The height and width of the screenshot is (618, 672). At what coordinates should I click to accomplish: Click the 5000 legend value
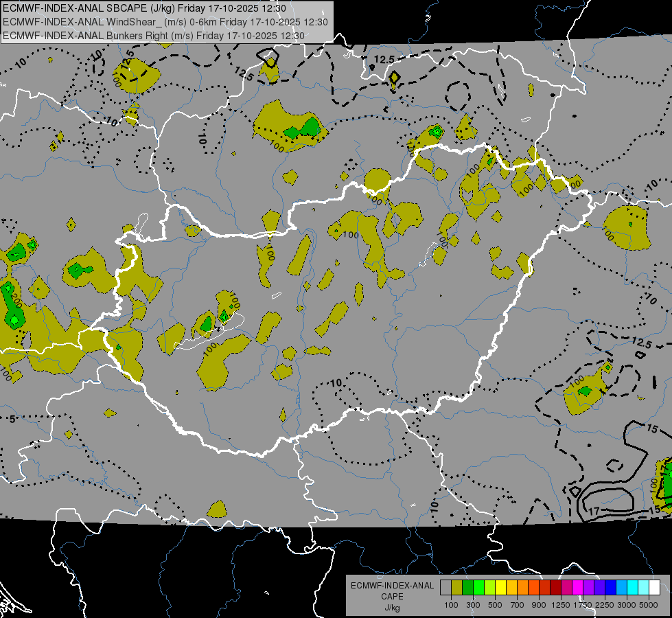(649, 605)
